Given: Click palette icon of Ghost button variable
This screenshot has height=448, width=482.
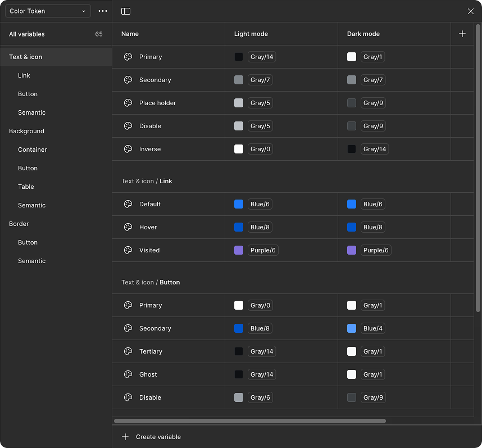Looking at the screenshot, I should click(x=128, y=374).
